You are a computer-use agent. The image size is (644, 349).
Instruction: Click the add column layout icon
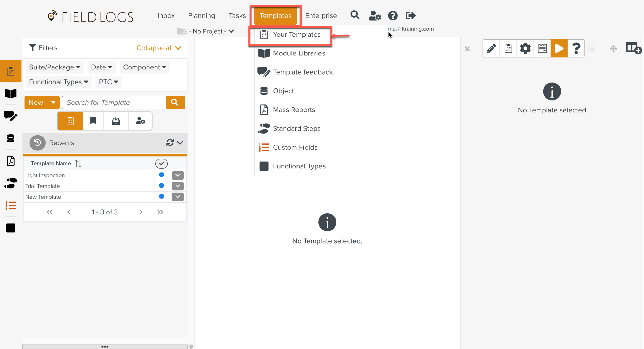point(633,48)
